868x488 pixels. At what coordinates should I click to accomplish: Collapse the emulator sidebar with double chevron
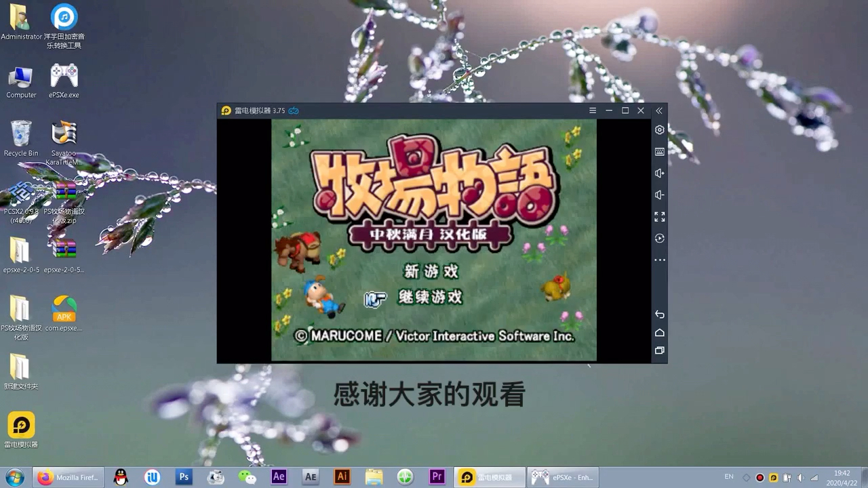(x=658, y=110)
